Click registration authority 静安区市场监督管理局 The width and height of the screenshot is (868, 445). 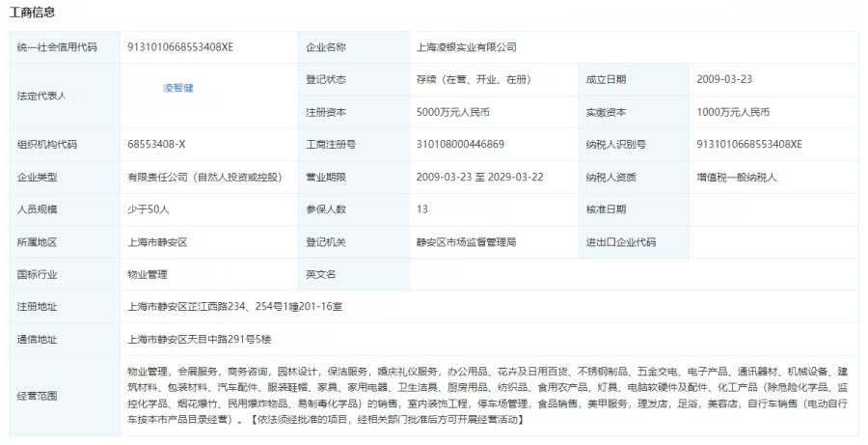click(x=466, y=242)
